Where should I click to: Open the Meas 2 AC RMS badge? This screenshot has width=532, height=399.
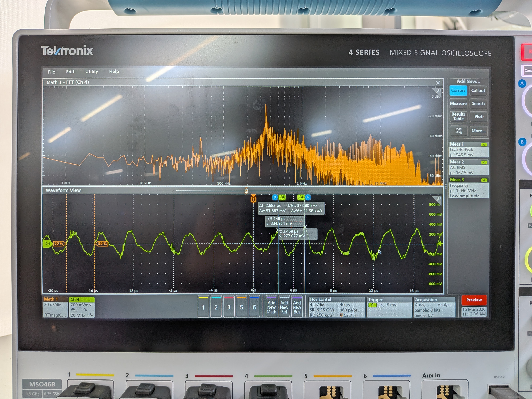coord(469,167)
